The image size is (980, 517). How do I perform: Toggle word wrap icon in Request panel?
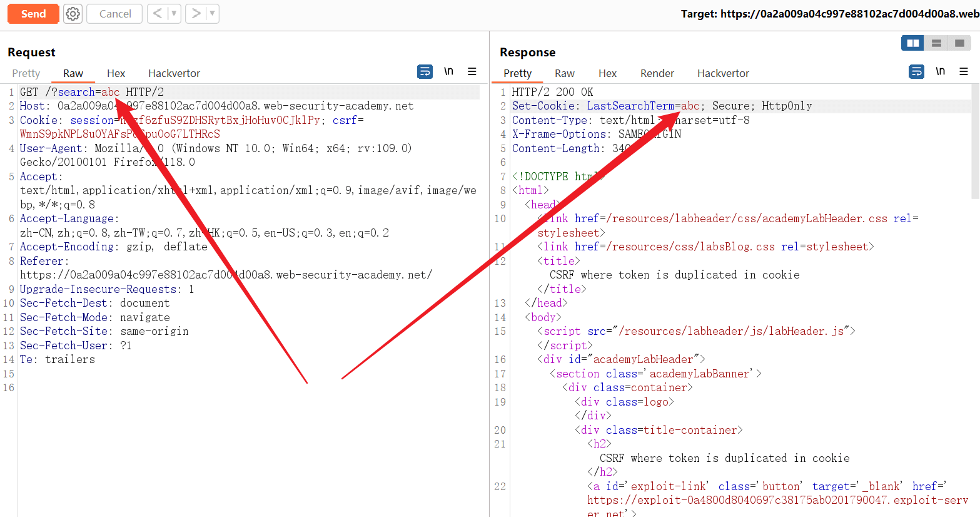click(425, 71)
